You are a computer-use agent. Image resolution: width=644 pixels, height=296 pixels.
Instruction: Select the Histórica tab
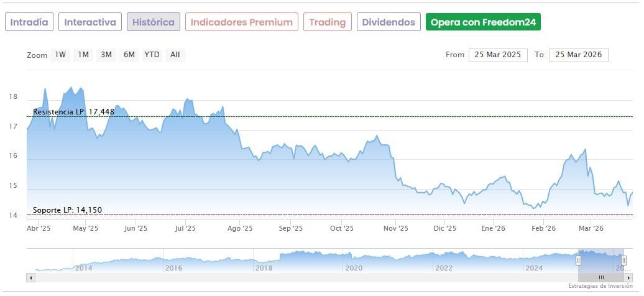(x=154, y=22)
